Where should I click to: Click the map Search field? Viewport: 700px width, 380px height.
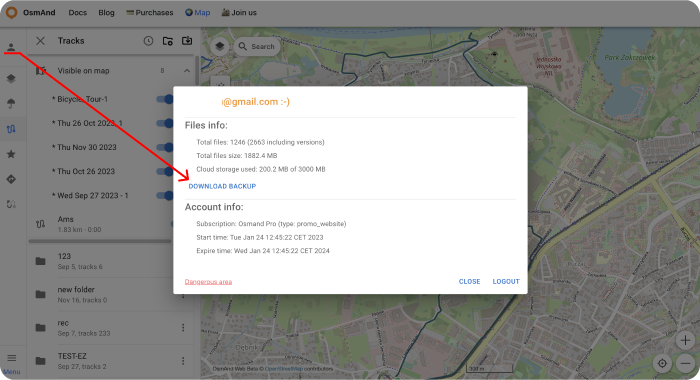[257, 46]
